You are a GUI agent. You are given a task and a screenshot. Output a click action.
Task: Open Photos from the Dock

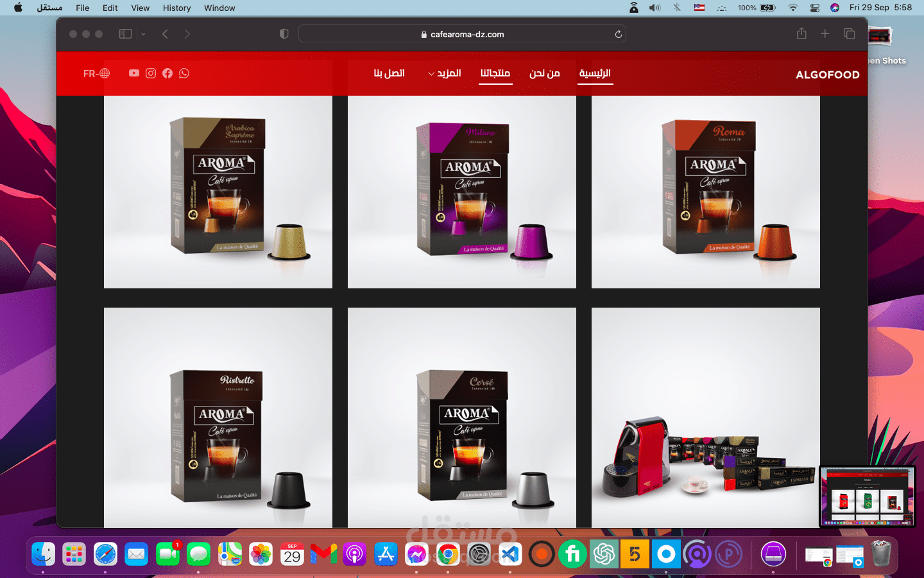[261, 554]
